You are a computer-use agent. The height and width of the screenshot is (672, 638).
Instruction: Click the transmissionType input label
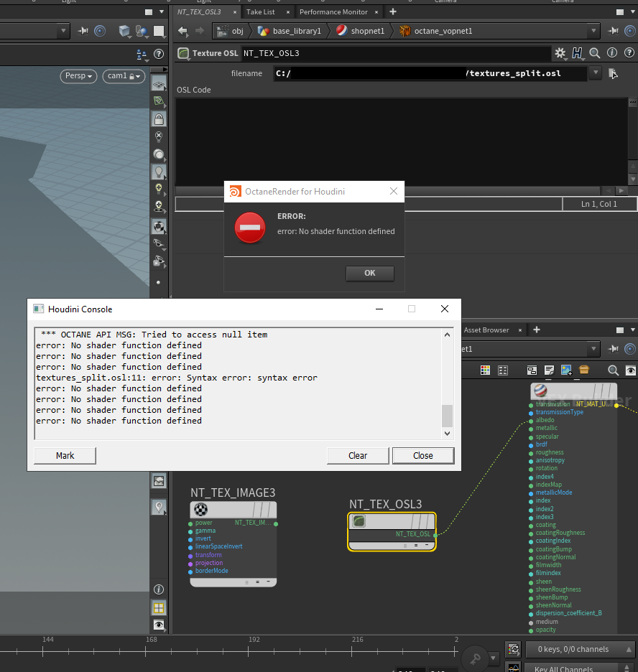click(559, 412)
